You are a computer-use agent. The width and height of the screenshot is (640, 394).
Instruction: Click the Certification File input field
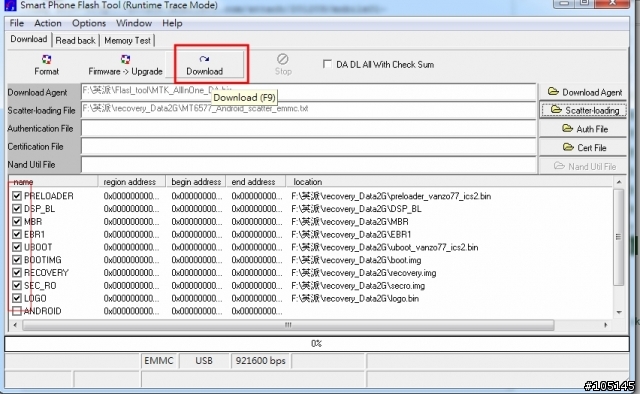(x=309, y=146)
